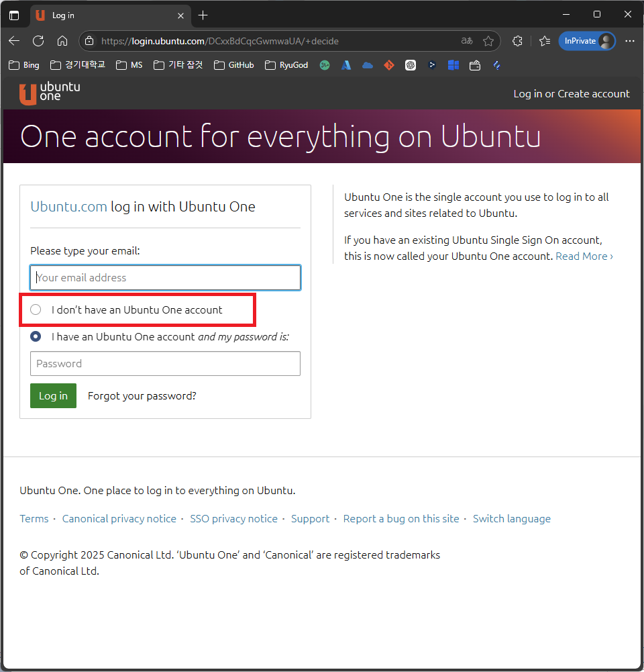Go back to previous page
The height and width of the screenshot is (672, 644).
coord(14,41)
